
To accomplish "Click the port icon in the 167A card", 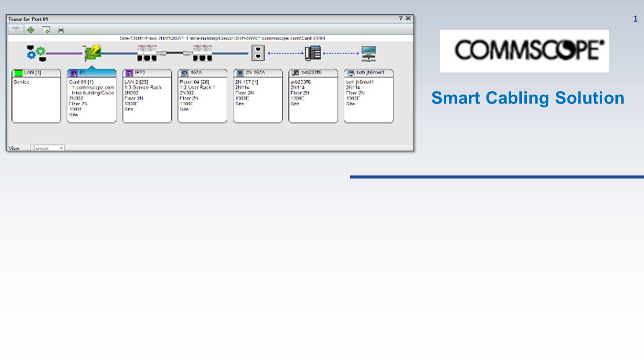I will (185, 73).
